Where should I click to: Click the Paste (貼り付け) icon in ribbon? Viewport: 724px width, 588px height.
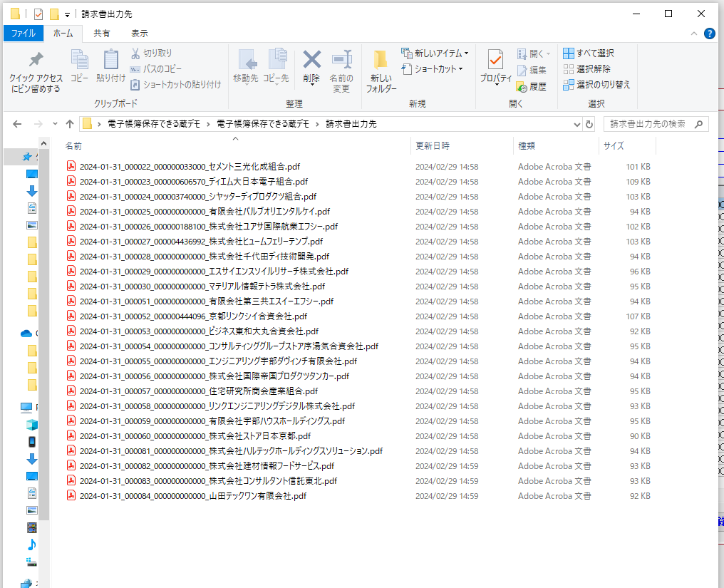click(110, 66)
